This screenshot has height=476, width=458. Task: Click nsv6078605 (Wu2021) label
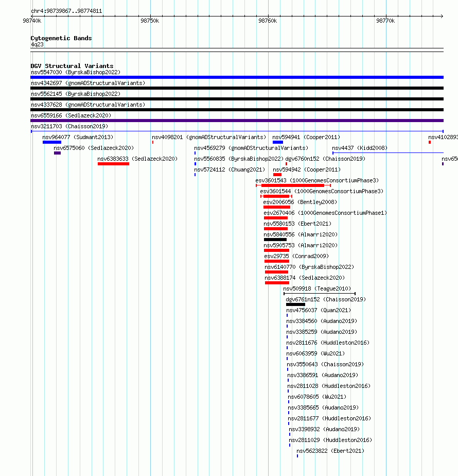click(x=317, y=397)
